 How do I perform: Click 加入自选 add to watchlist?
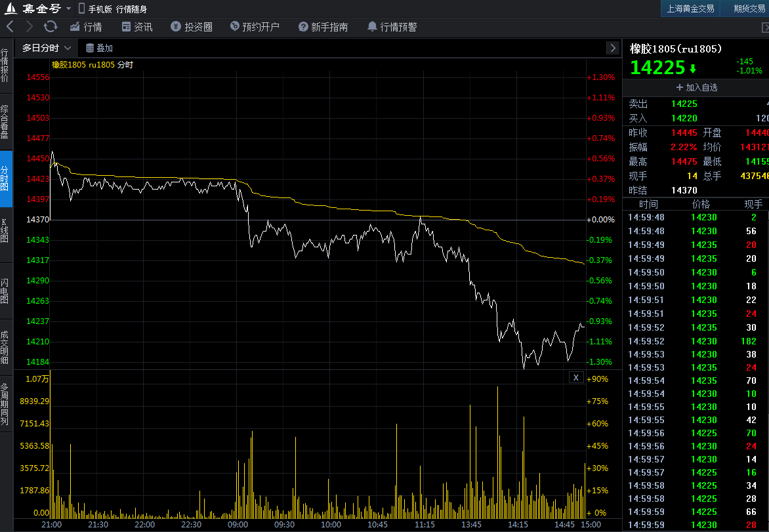pos(696,87)
